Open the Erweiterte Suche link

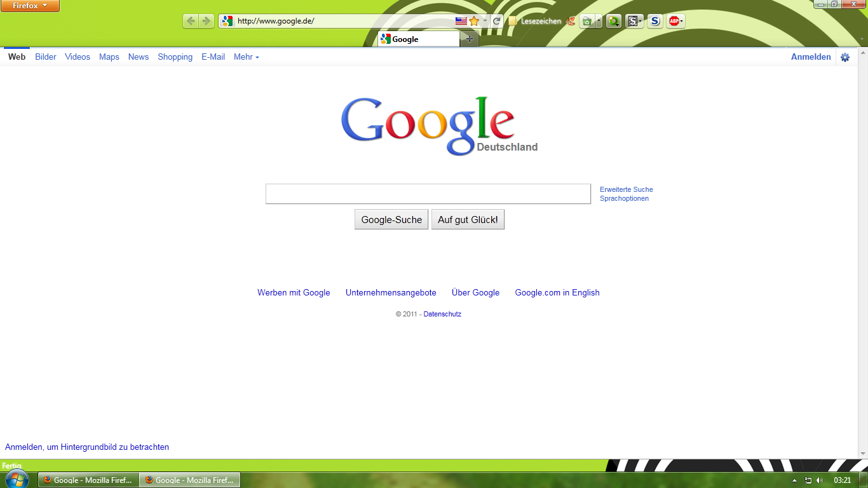[627, 189]
